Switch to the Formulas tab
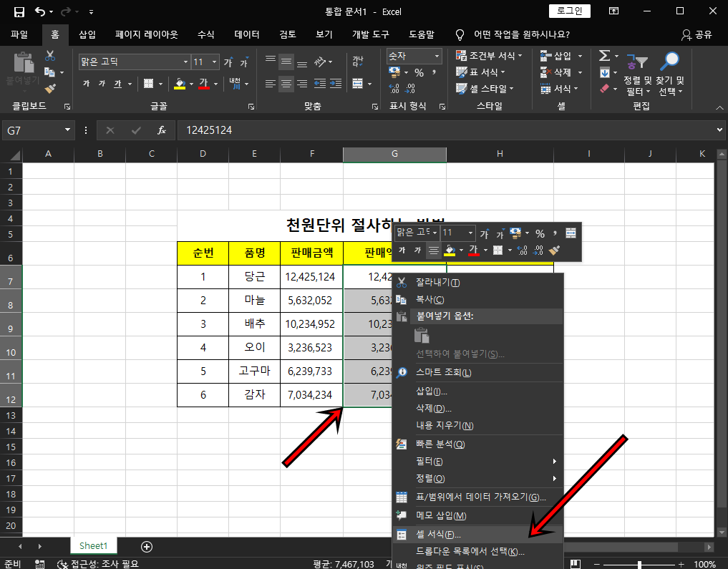The width and height of the screenshot is (728, 569). click(x=205, y=35)
